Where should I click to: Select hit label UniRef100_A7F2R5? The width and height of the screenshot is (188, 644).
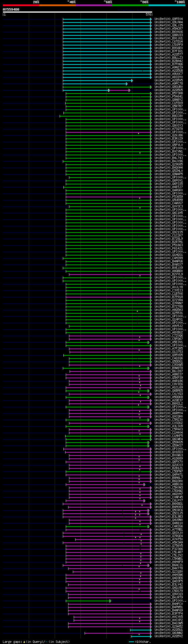point(169,349)
